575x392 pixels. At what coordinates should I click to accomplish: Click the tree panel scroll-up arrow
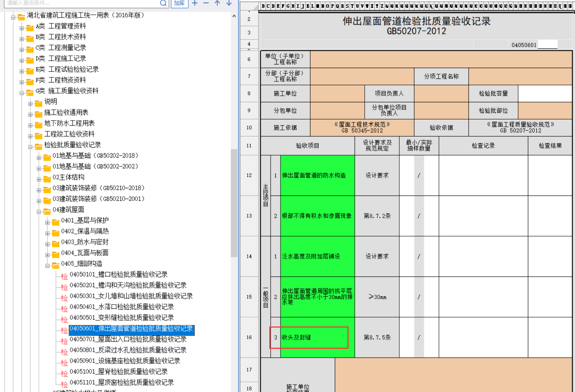pyautogui.click(x=234, y=16)
